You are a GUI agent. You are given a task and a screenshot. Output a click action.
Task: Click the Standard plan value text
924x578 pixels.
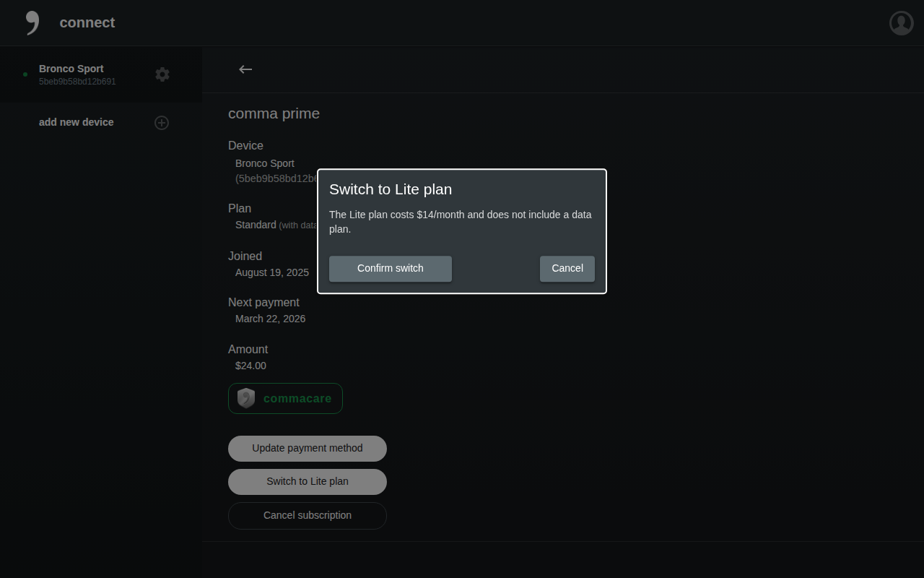pyautogui.click(x=256, y=225)
